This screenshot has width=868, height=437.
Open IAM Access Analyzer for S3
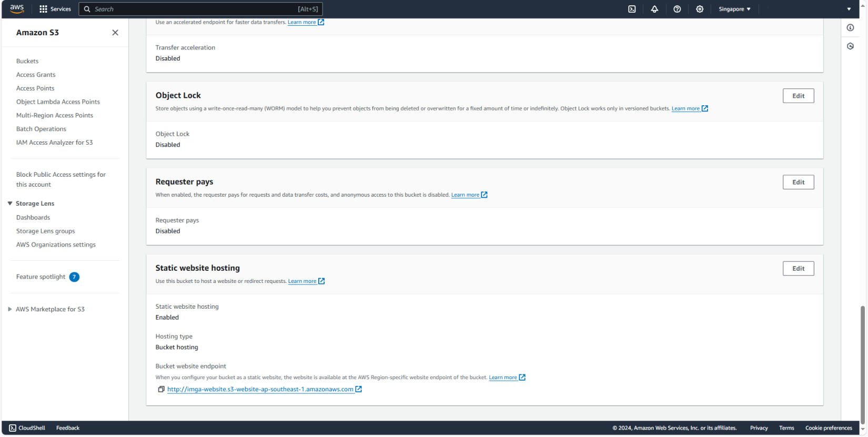[54, 143]
